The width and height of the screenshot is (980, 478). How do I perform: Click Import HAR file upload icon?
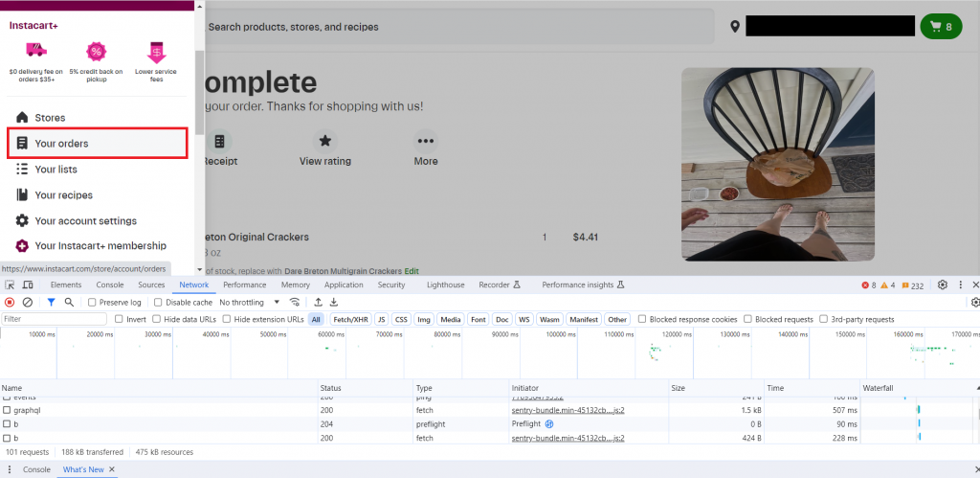318,302
